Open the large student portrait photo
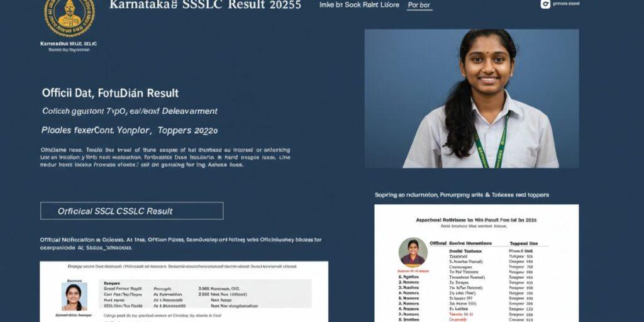Image resolution: width=644 pixels, height=322 pixels. pyautogui.click(x=472, y=99)
